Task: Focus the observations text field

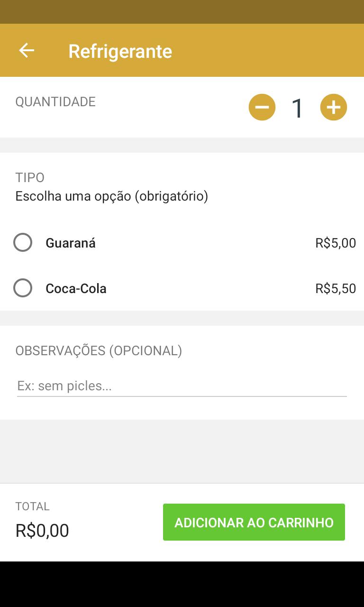Action: tap(182, 386)
